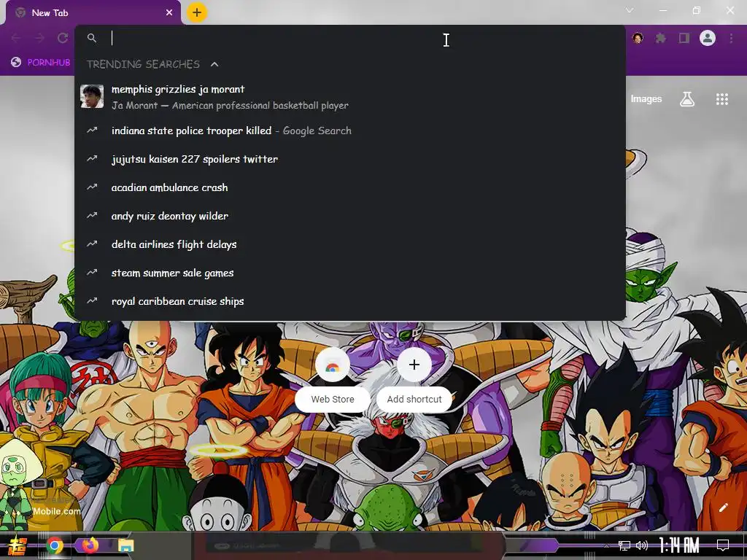Select suggestion jujutsu kaisen 227 spoilers twitter

pos(349,159)
